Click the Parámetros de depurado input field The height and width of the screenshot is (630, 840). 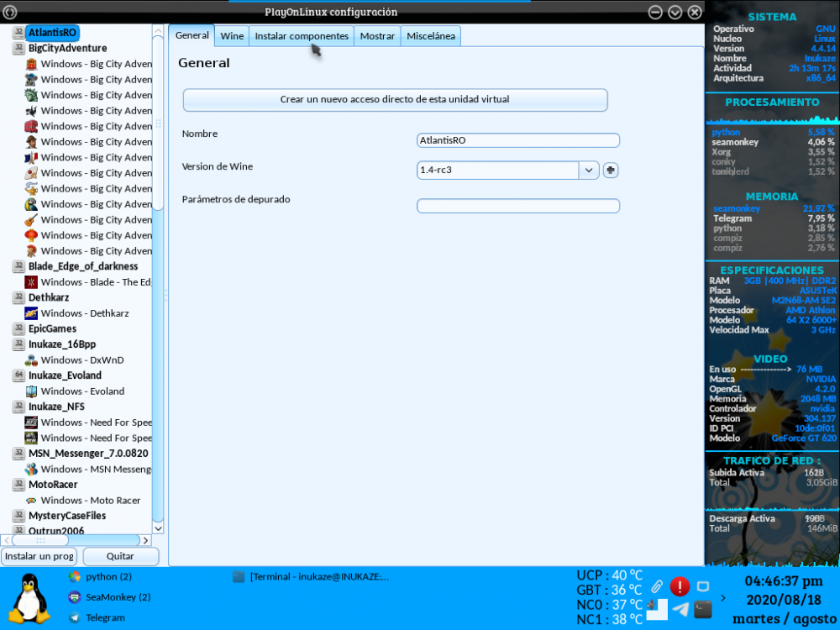(x=518, y=206)
